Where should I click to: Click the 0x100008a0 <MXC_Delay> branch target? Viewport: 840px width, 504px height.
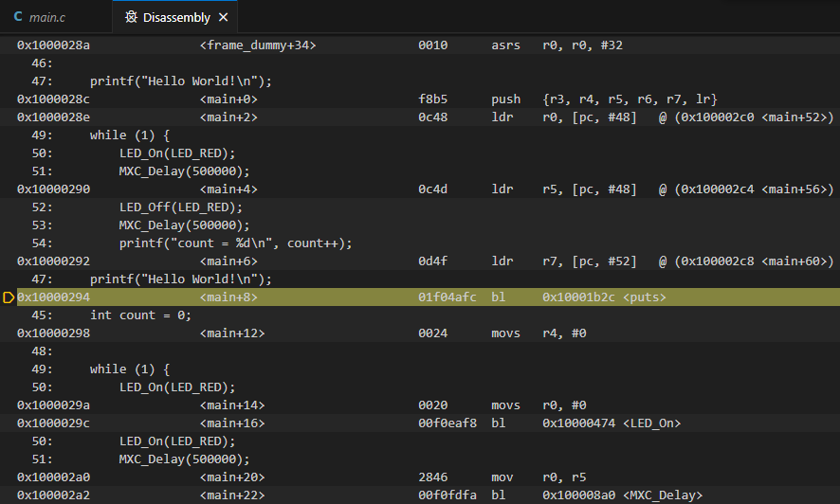pos(622,495)
